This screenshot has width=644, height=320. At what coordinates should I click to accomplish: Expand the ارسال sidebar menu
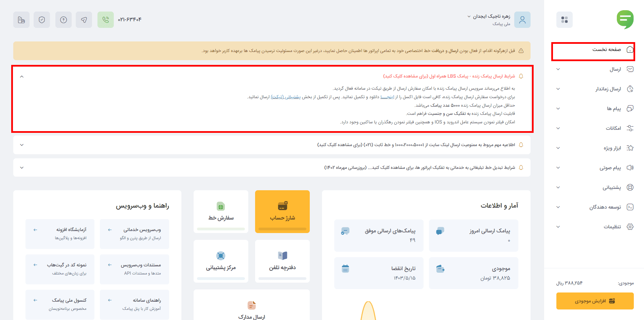pyautogui.click(x=595, y=69)
